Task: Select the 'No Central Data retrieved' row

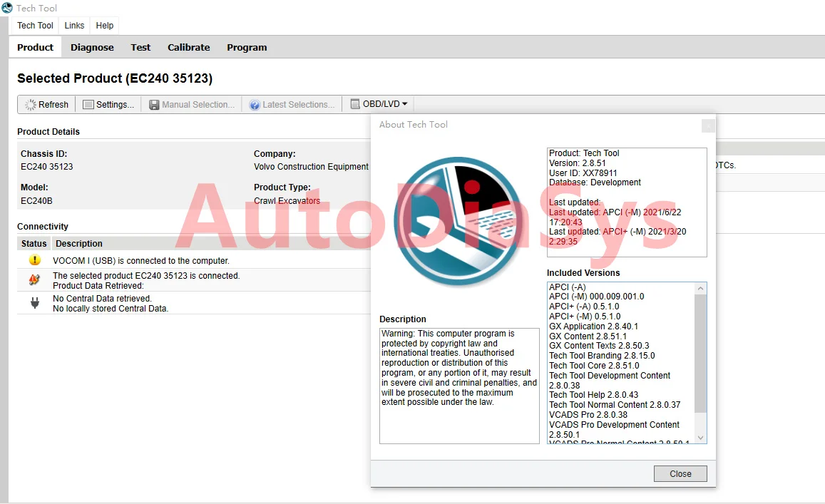Action: pyautogui.click(x=194, y=303)
